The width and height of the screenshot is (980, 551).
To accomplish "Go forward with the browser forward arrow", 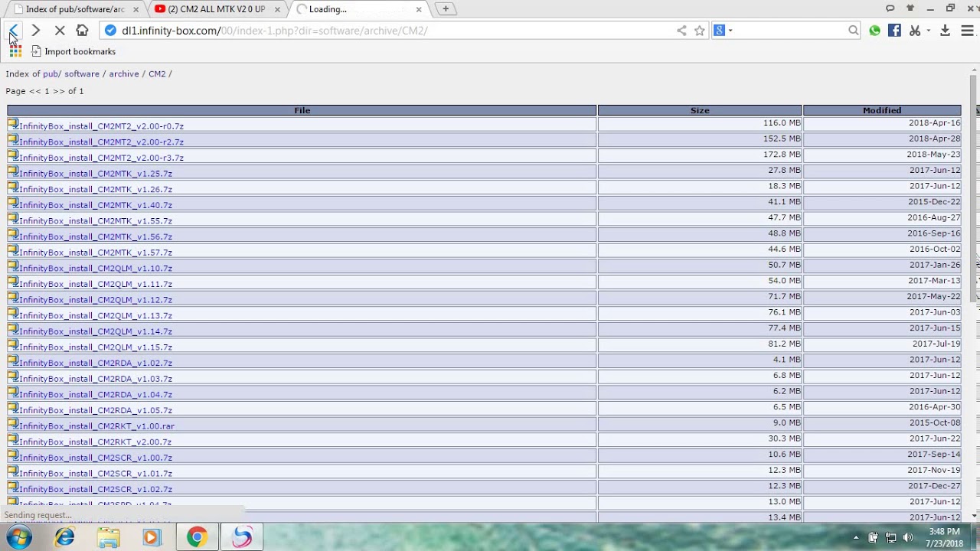I will pos(35,31).
